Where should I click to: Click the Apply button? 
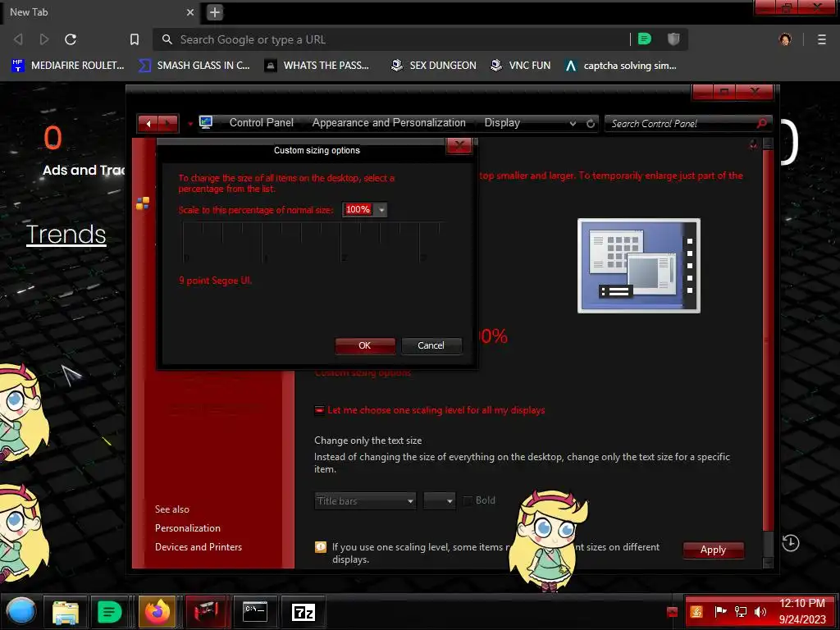(x=713, y=550)
